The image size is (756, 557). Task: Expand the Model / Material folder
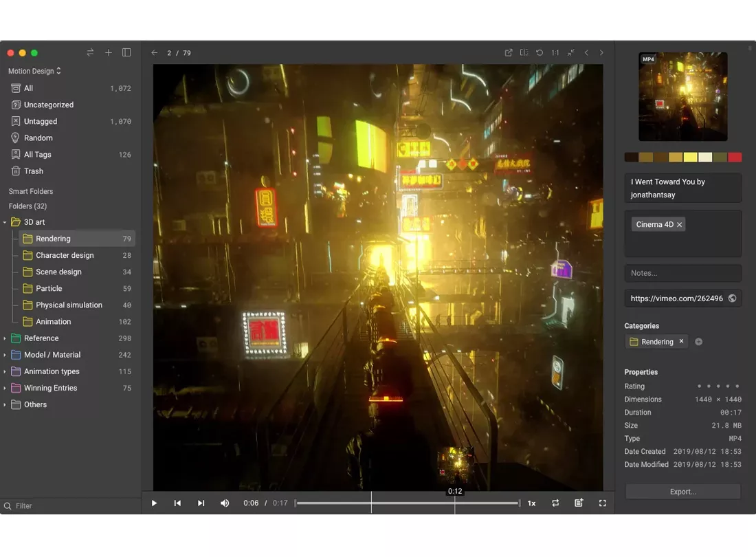pyautogui.click(x=5, y=355)
